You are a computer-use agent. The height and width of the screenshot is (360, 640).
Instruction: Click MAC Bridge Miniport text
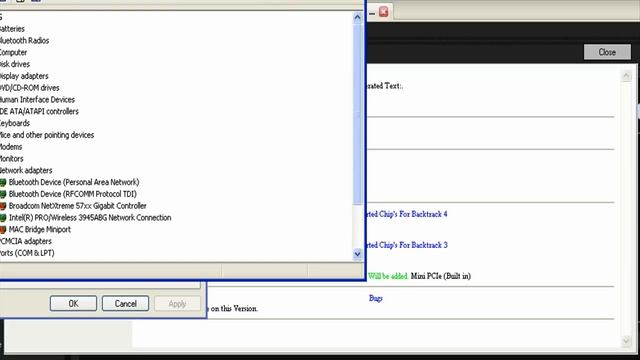40,230
